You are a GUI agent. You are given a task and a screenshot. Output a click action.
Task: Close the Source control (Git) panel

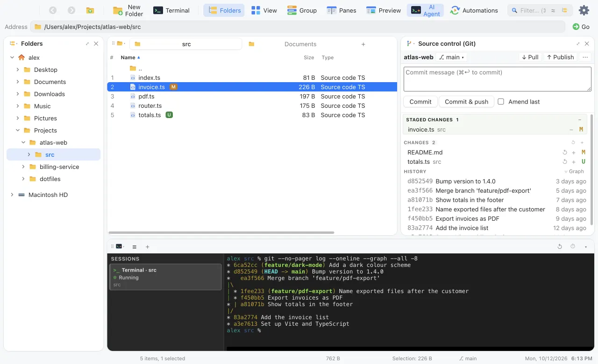tap(587, 43)
